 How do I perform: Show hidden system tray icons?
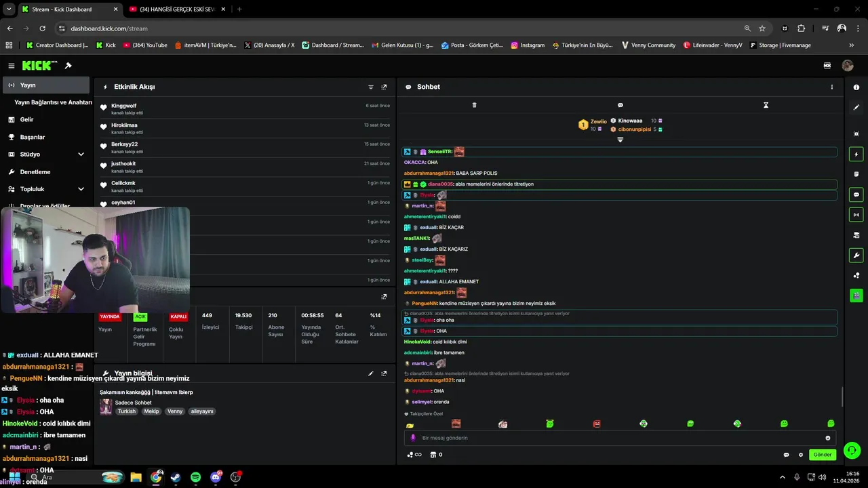[x=782, y=477]
